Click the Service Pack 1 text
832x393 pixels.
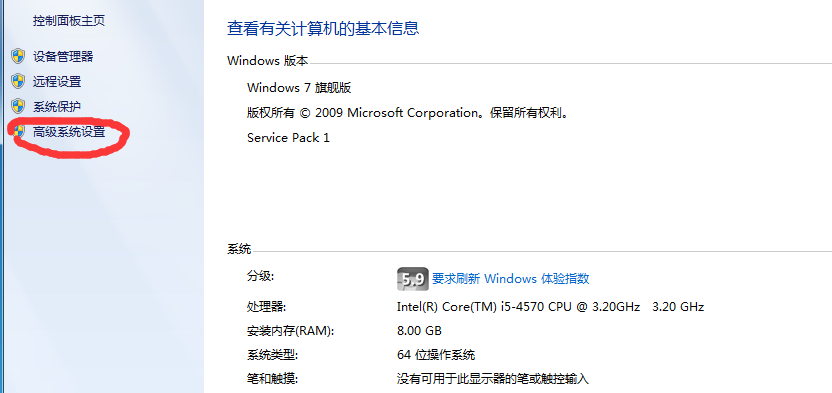pyautogui.click(x=288, y=138)
